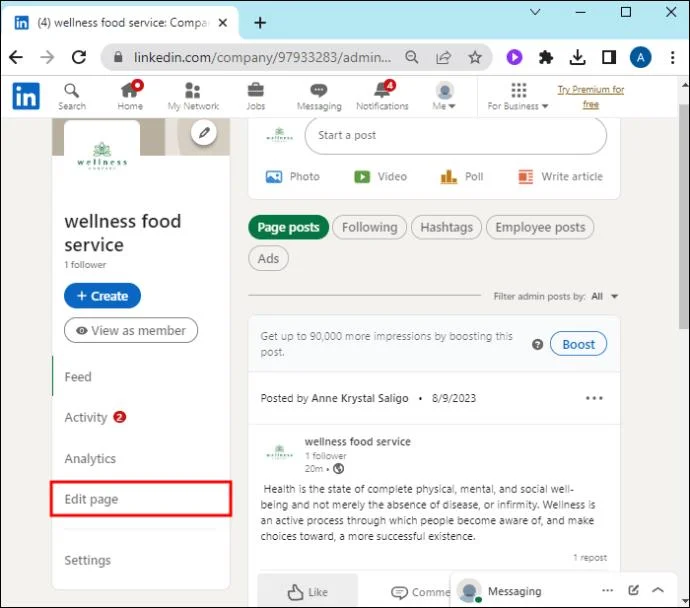
Task: Click the 1 repost count
Action: coord(590,558)
